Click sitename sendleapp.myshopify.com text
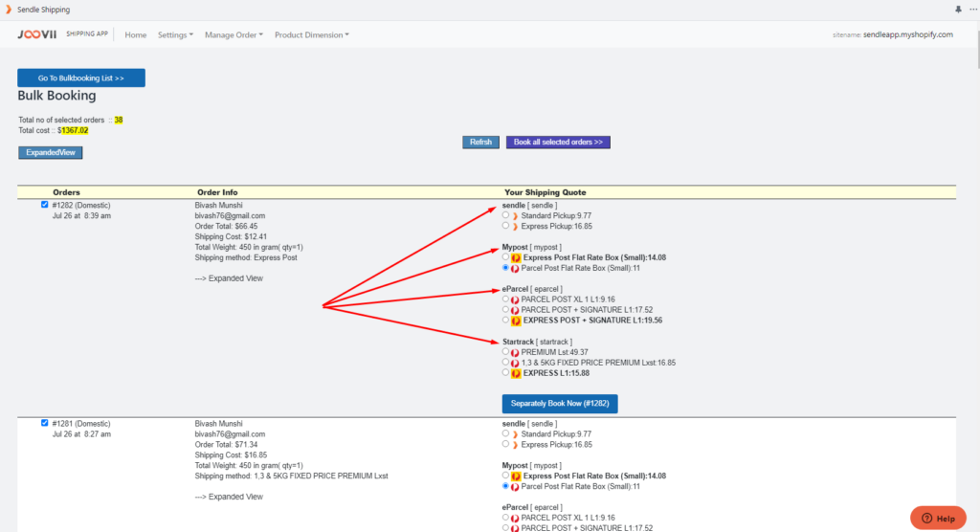 [893, 35]
